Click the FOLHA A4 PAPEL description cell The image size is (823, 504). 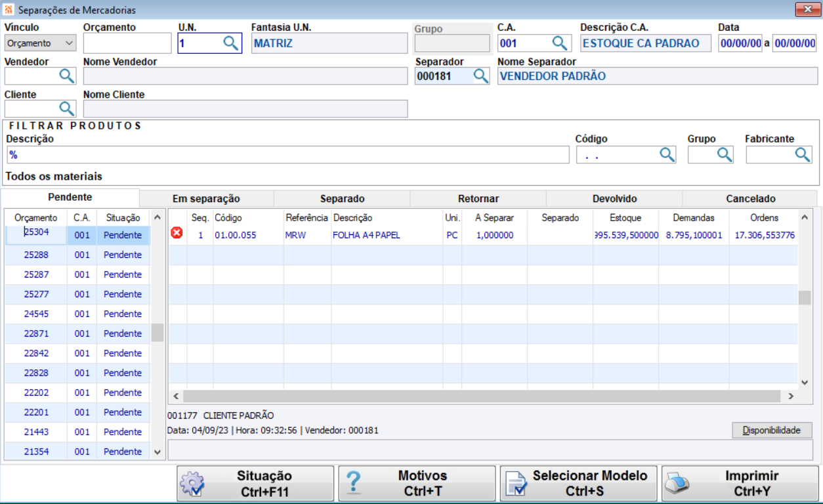(387, 235)
